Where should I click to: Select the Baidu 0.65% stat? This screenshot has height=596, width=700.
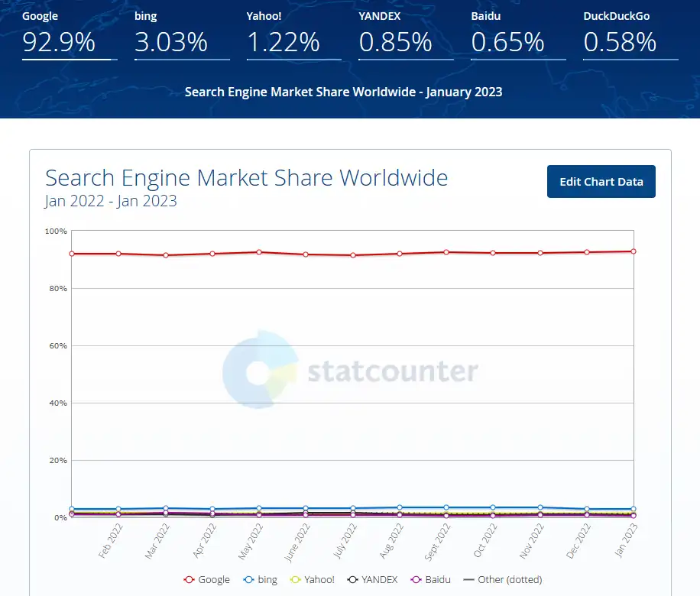coord(518,35)
